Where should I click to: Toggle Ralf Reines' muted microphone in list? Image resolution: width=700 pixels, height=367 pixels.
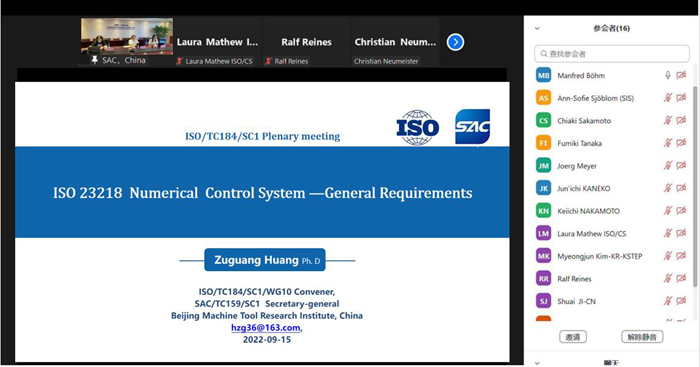tap(668, 278)
